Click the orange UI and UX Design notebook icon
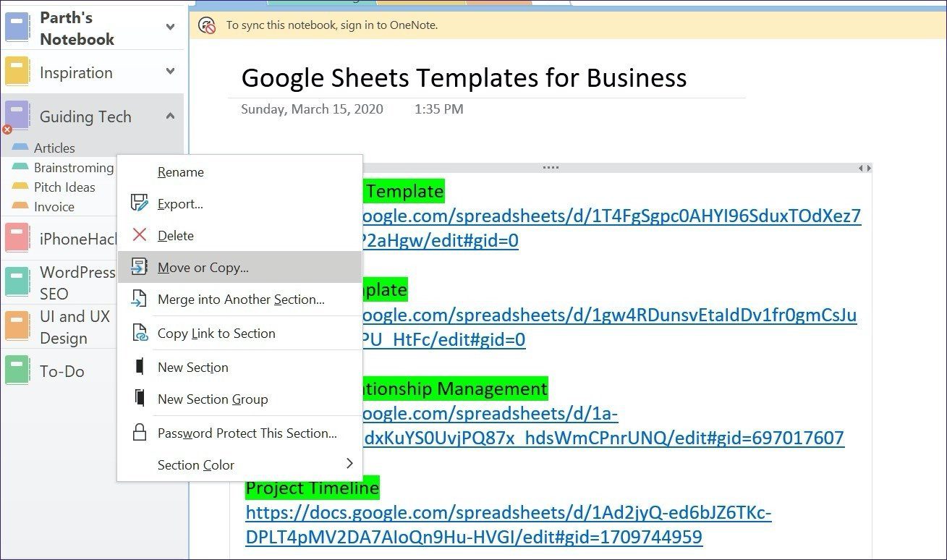Image resolution: width=947 pixels, height=560 pixels. tap(17, 326)
